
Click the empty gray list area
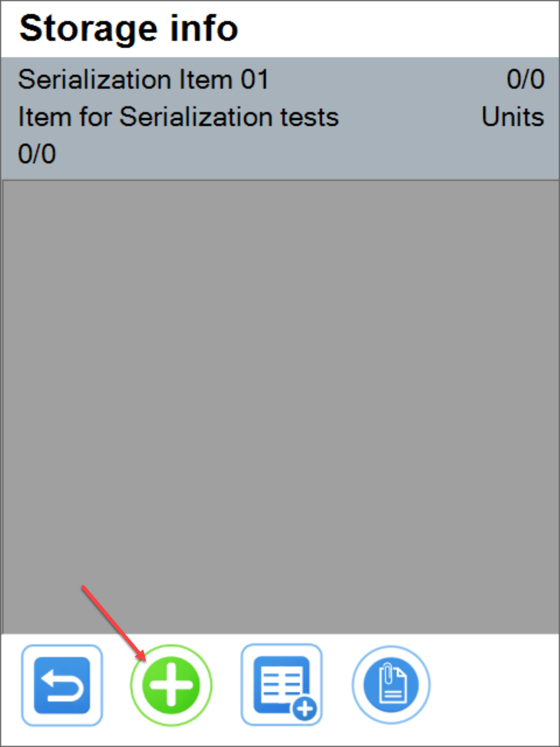(280, 397)
